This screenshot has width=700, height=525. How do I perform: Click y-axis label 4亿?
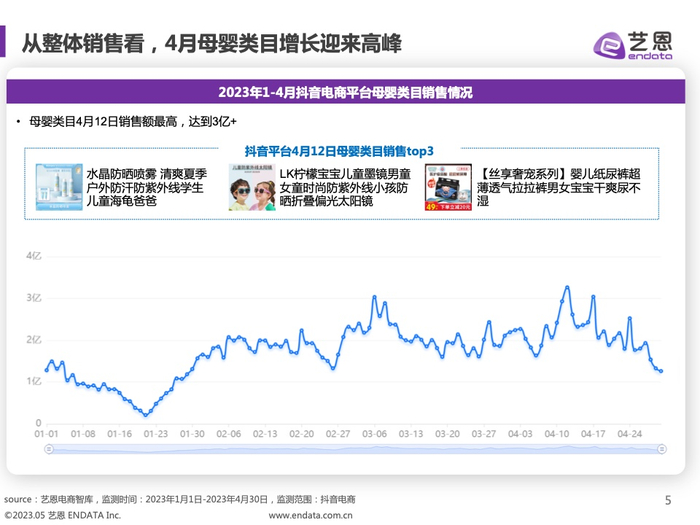[34, 256]
